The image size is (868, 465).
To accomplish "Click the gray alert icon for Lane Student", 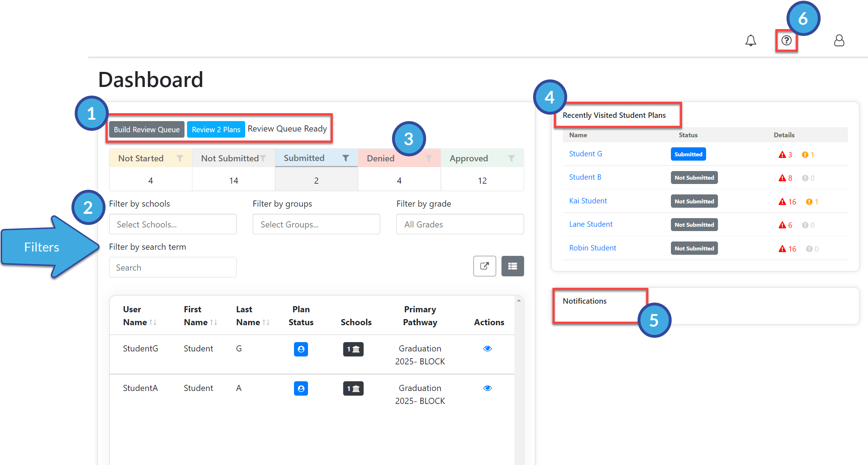I will coord(805,225).
